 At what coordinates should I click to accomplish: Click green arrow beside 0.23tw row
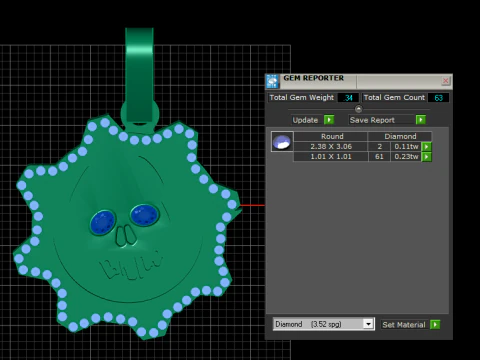click(x=426, y=157)
